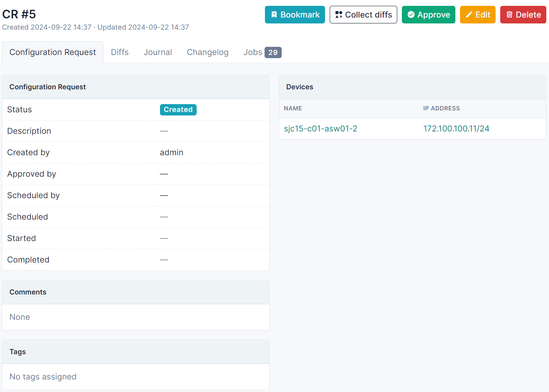The height and width of the screenshot is (392, 549).
Task: Click the Tags panel heading
Action: coord(18,352)
